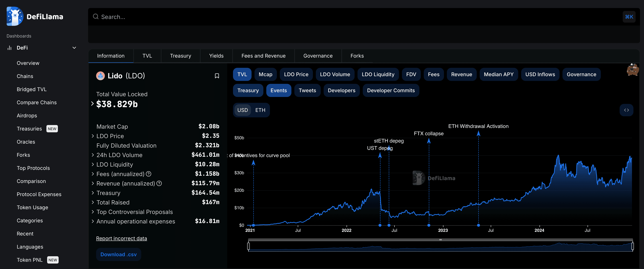Image resolution: width=644 pixels, height=269 pixels.
Task: Toggle the Events chart overlay off
Action: [278, 90]
